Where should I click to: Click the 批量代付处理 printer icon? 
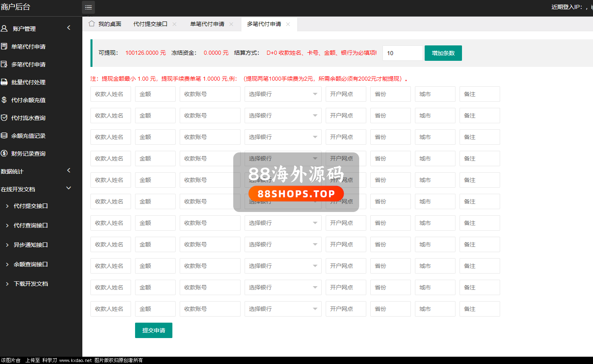tap(4, 82)
